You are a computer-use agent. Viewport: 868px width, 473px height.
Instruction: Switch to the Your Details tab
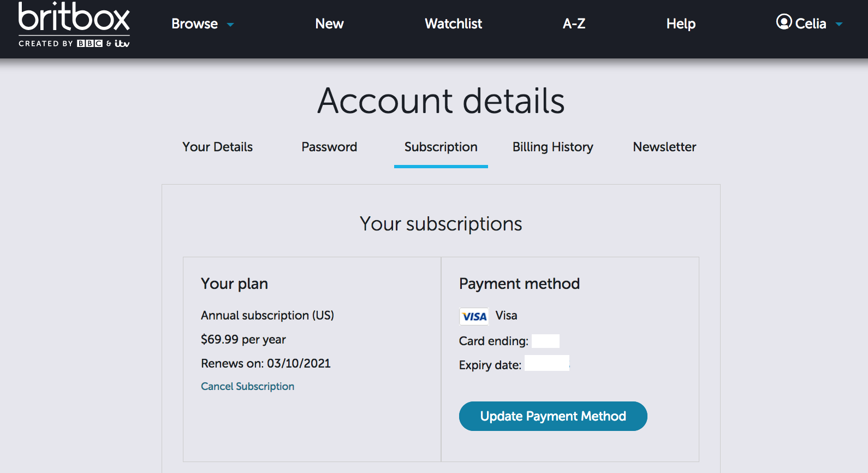(217, 147)
